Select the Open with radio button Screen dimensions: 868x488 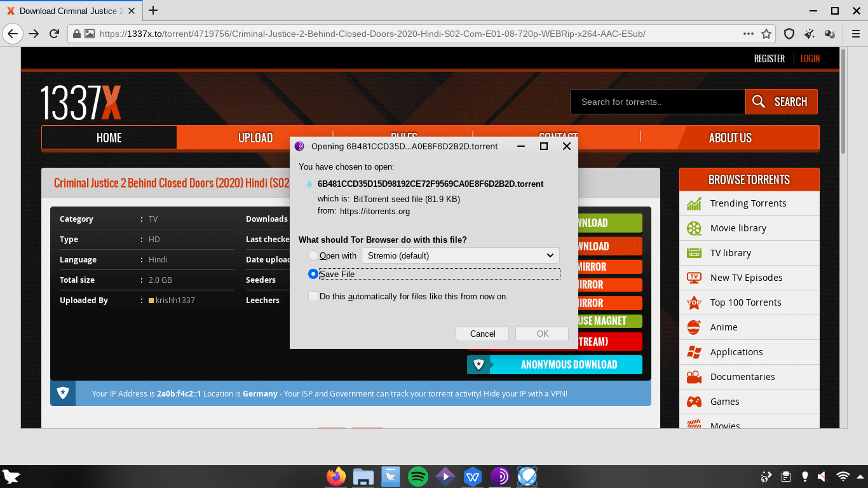(313, 255)
